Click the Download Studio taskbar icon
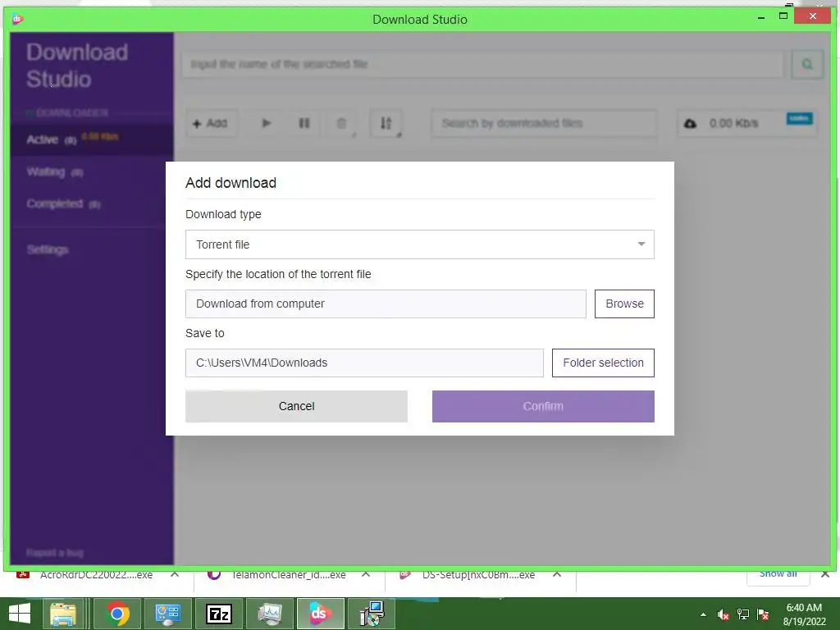 pyautogui.click(x=320, y=614)
